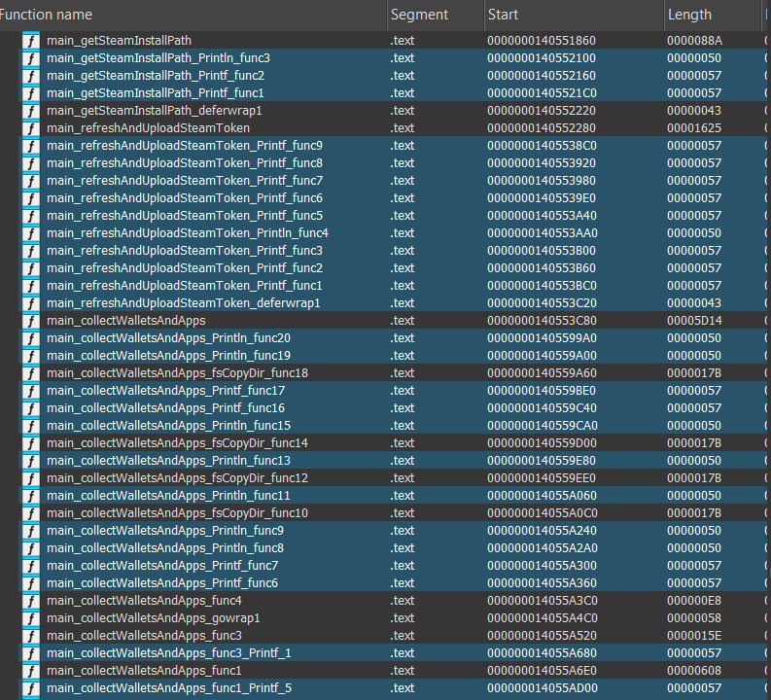Click length value 00001625

[694, 128]
